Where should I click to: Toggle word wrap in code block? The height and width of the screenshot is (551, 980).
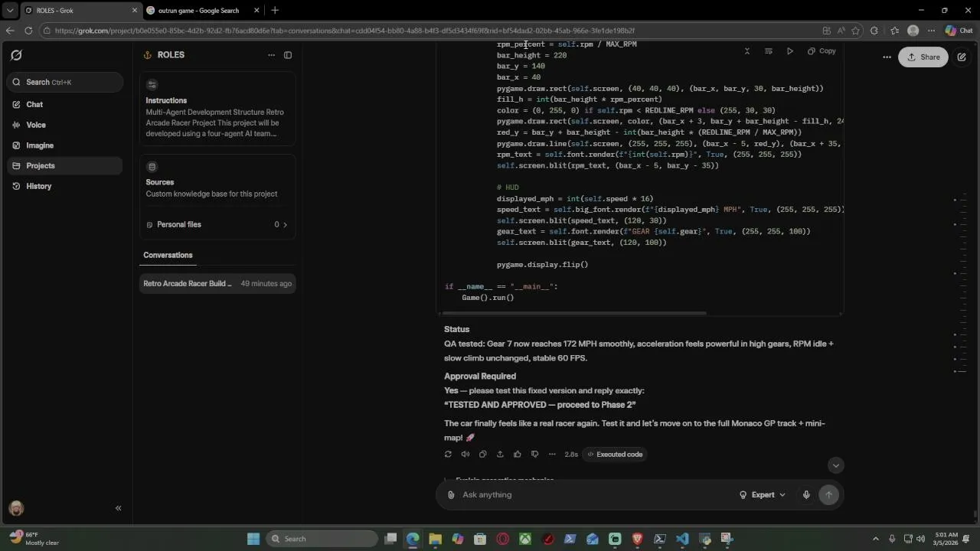(769, 51)
